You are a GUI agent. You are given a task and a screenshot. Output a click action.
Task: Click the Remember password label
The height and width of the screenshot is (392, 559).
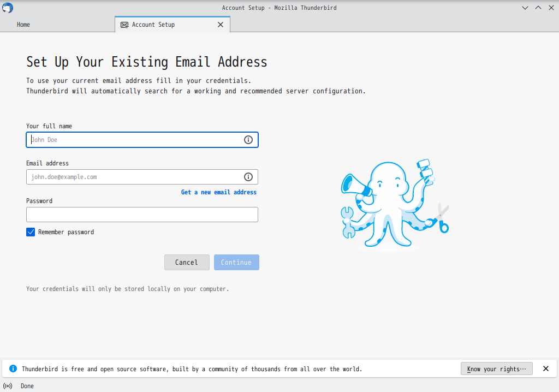coord(66,232)
